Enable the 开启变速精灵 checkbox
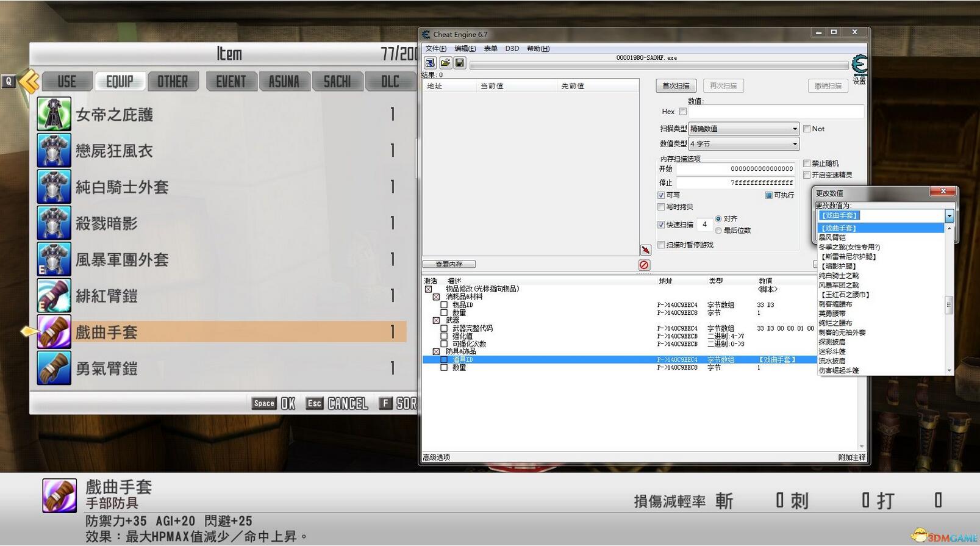Screen dimensions: 980x546 807,175
